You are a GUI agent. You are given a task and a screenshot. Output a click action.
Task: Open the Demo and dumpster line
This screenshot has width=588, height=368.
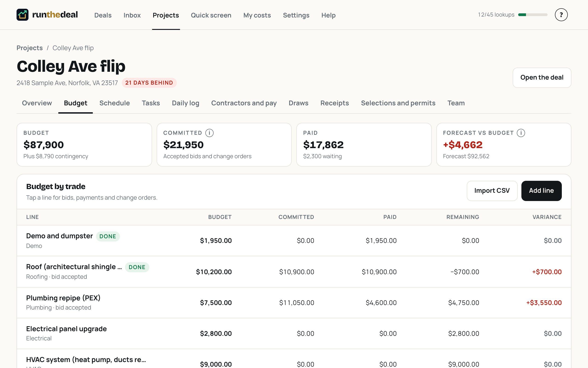point(294,241)
